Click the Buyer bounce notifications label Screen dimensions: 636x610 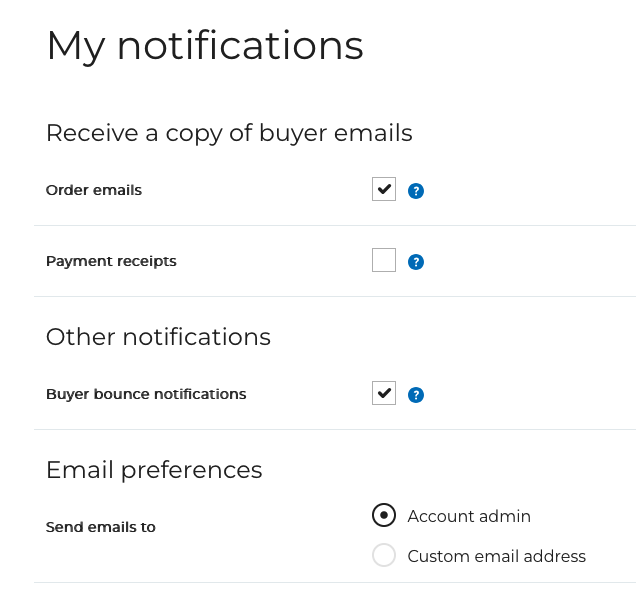(146, 394)
